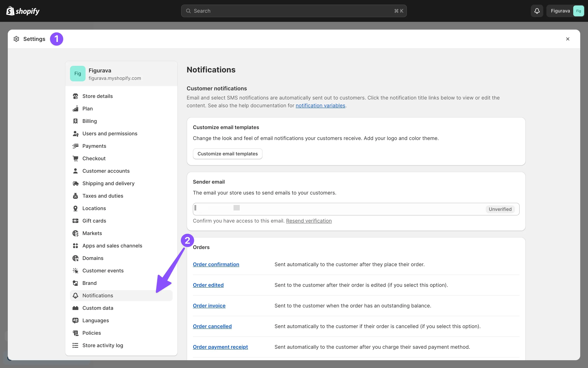Close the Settings panel
The width and height of the screenshot is (588, 368).
coord(568,39)
